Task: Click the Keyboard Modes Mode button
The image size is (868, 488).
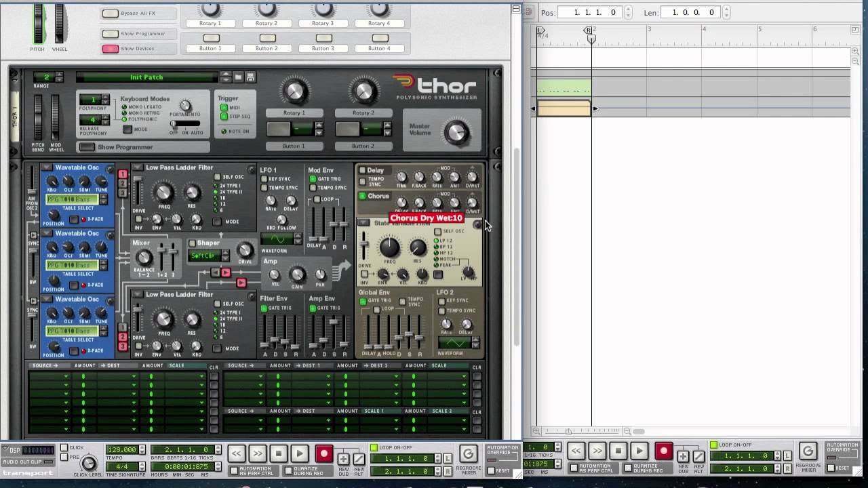Action: [127, 129]
